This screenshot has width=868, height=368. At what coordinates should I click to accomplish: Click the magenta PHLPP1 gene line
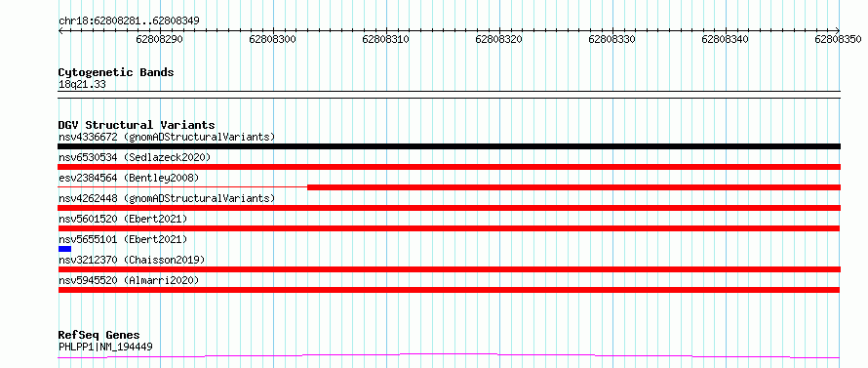(449, 355)
